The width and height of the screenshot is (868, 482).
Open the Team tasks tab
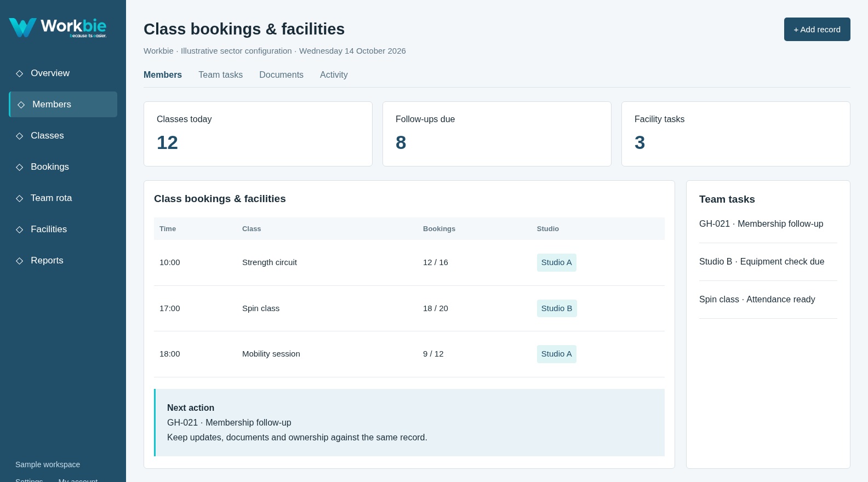click(x=220, y=75)
